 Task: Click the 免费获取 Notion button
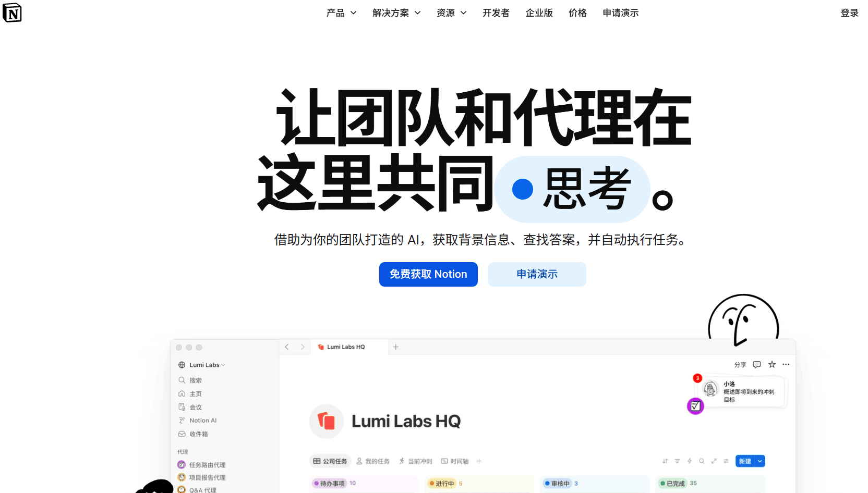pos(428,274)
